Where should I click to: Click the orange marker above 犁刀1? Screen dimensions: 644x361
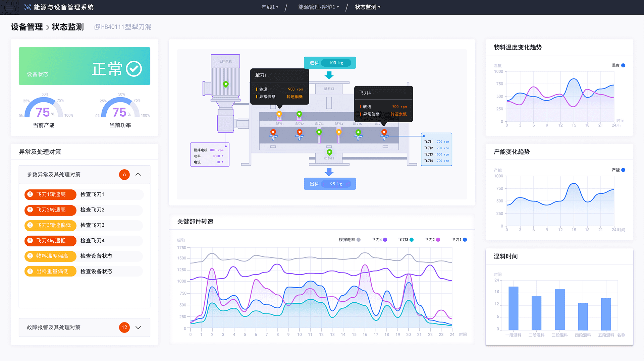[279, 114]
